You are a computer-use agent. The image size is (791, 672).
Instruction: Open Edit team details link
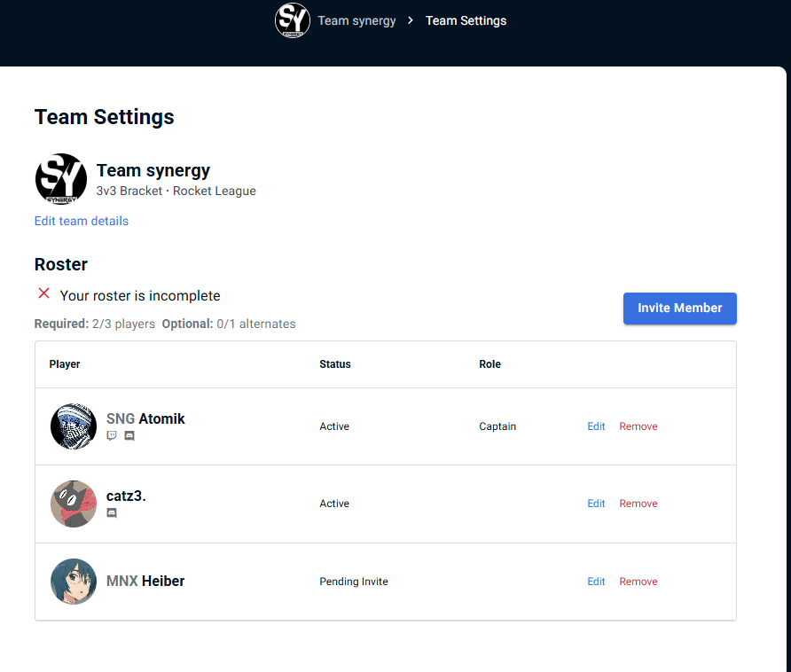point(82,221)
